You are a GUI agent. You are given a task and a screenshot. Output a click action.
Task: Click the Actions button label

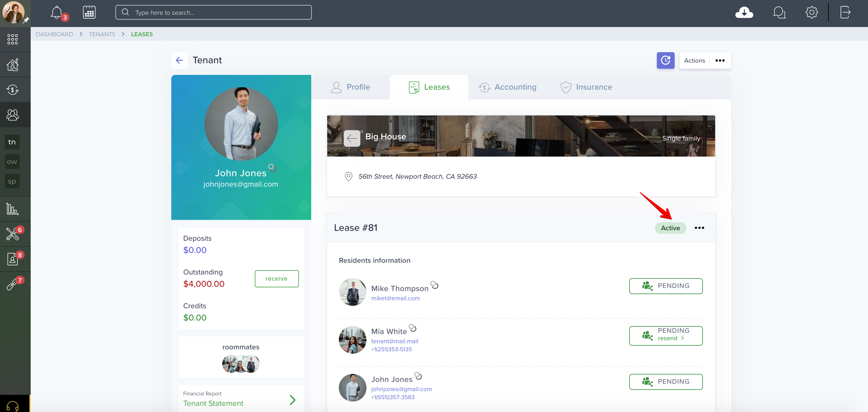coord(695,61)
